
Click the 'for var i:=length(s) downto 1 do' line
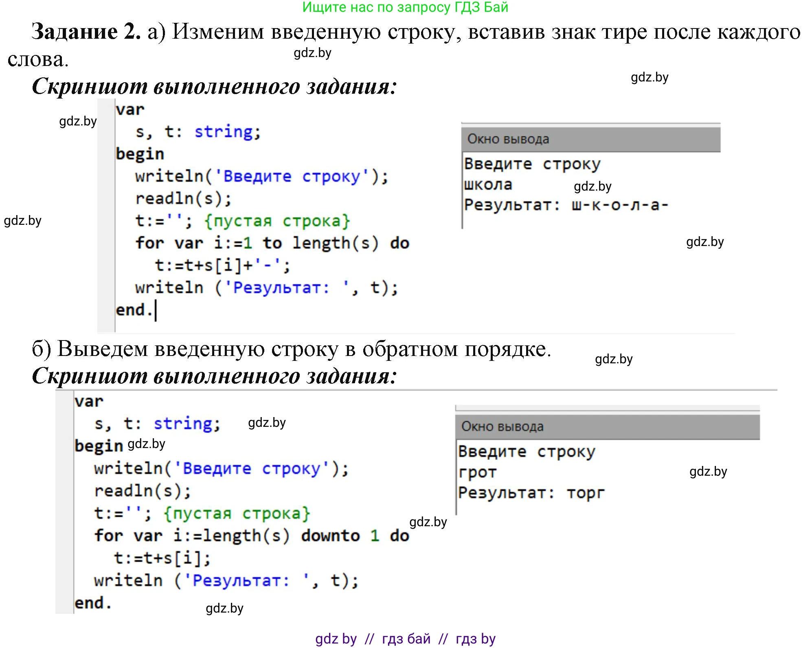tap(250, 536)
